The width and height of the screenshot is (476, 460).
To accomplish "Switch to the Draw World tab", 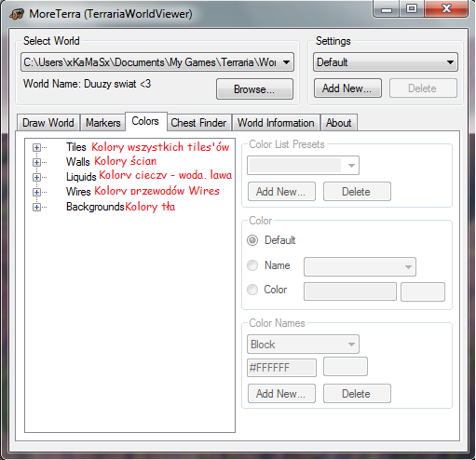I will click(x=48, y=123).
